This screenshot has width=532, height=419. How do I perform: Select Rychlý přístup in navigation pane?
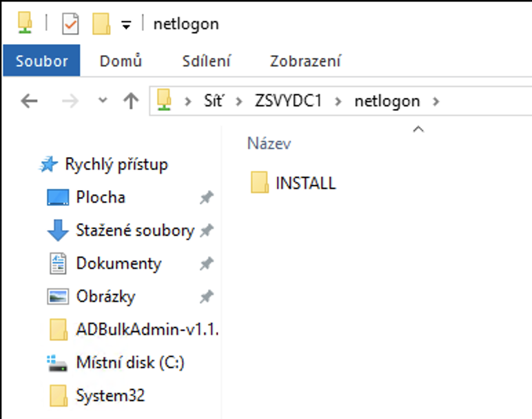point(116,165)
